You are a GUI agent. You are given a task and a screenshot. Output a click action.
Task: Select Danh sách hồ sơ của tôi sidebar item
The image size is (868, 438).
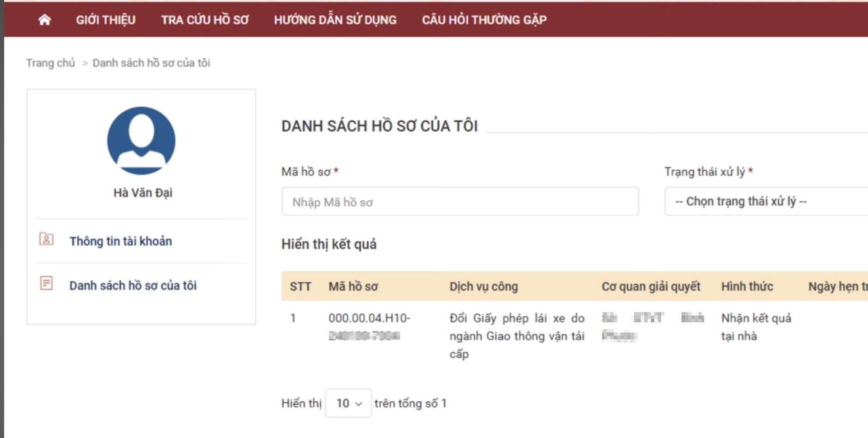coord(133,286)
